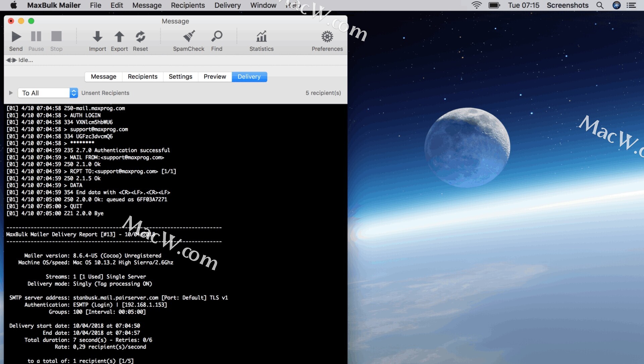Click the Mailer version line in the report
The height and width of the screenshot is (364, 644).
[93, 256]
